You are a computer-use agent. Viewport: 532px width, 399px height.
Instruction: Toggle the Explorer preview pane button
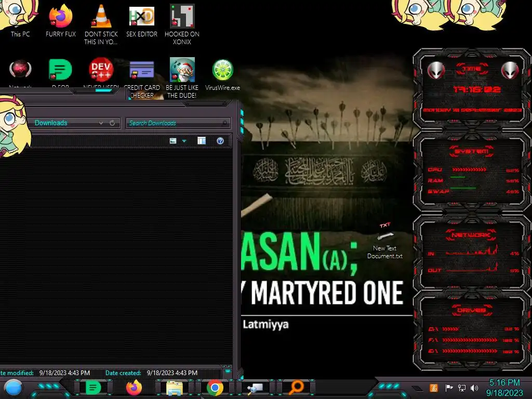point(202,141)
